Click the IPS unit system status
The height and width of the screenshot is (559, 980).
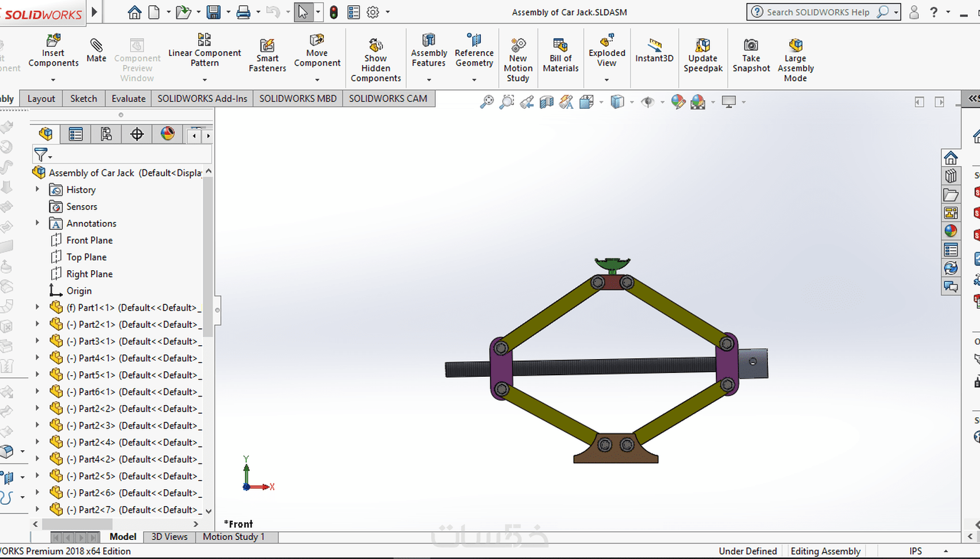(x=915, y=551)
